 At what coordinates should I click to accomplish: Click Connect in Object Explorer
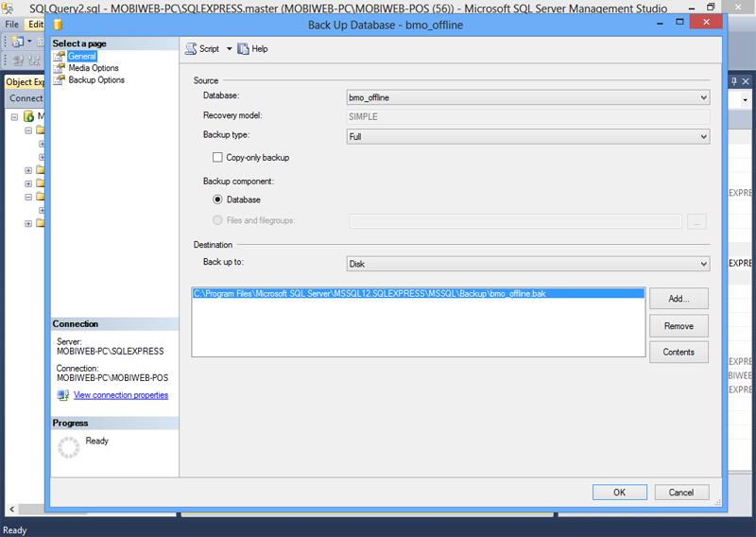coord(26,98)
